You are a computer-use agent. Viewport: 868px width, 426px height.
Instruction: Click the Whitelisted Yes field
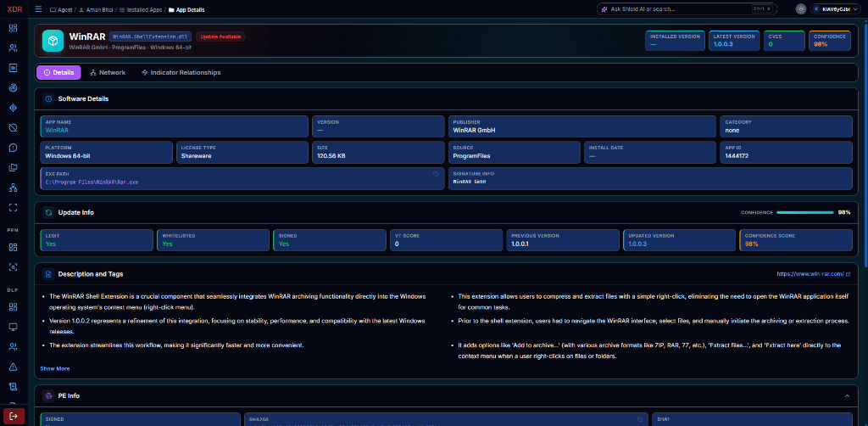[213, 240]
